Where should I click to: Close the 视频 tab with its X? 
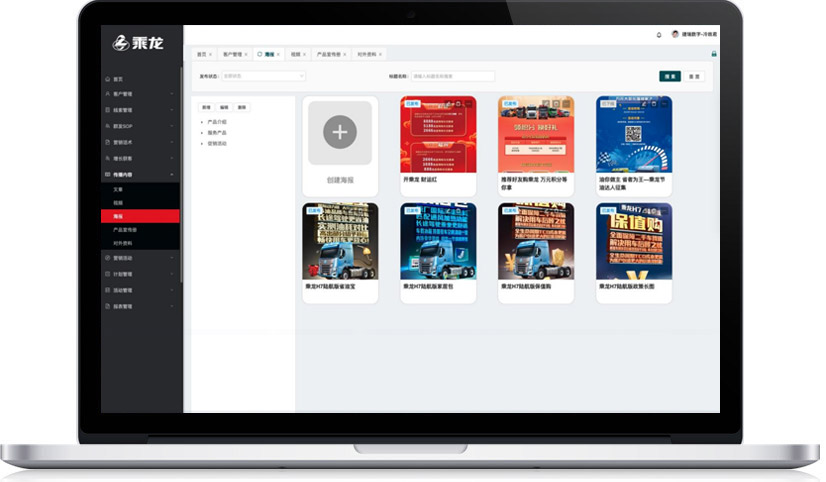(x=306, y=54)
